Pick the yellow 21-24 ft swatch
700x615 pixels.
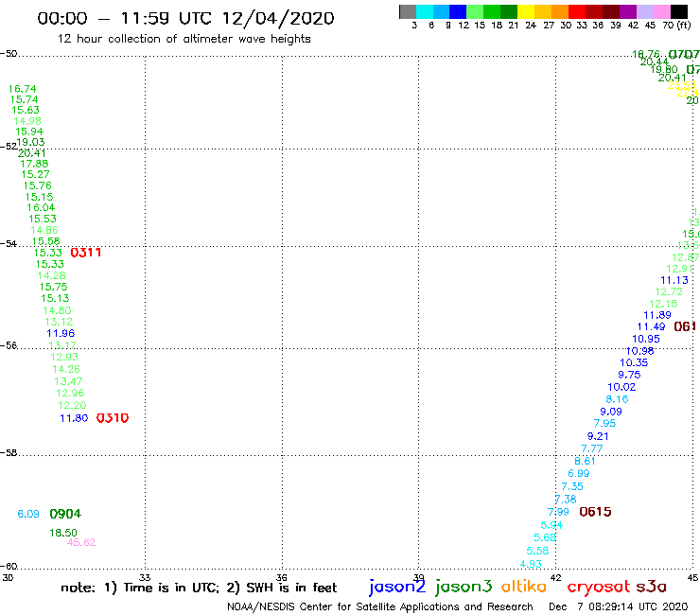tap(526, 11)
